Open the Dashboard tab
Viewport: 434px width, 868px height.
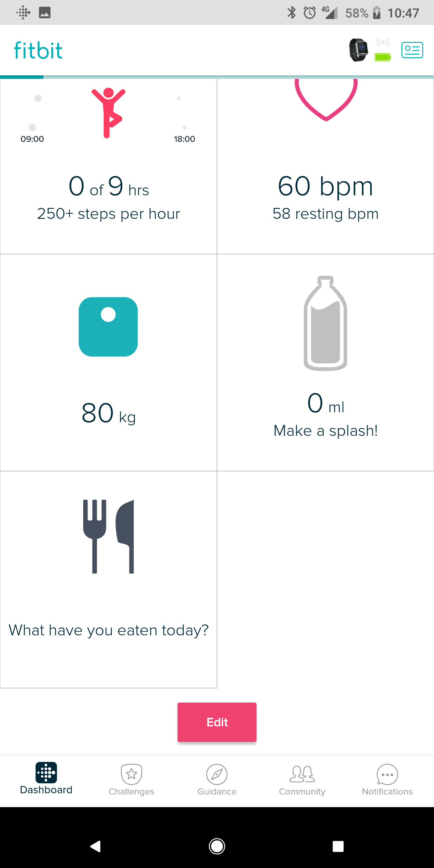[x=46, y=778]
